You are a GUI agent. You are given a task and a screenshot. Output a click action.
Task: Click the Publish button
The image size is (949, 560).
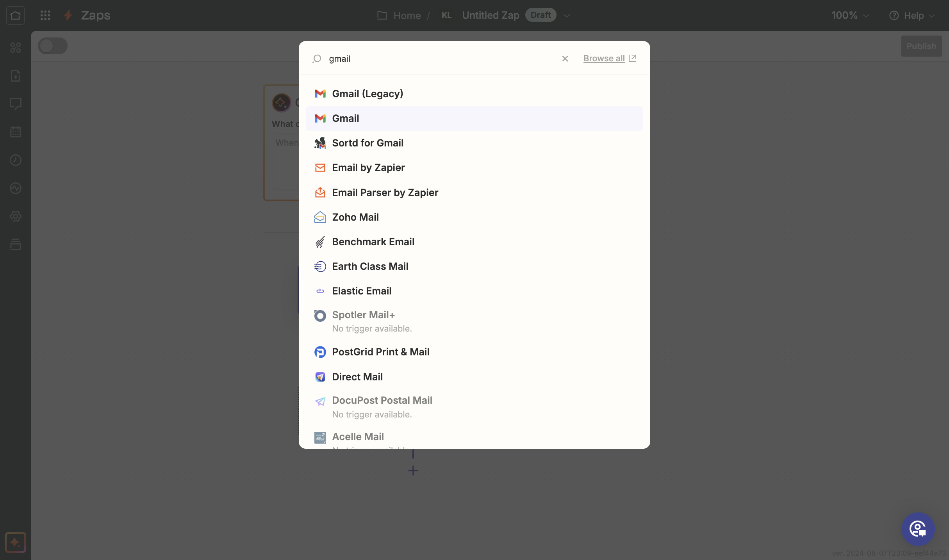point(921,46)
